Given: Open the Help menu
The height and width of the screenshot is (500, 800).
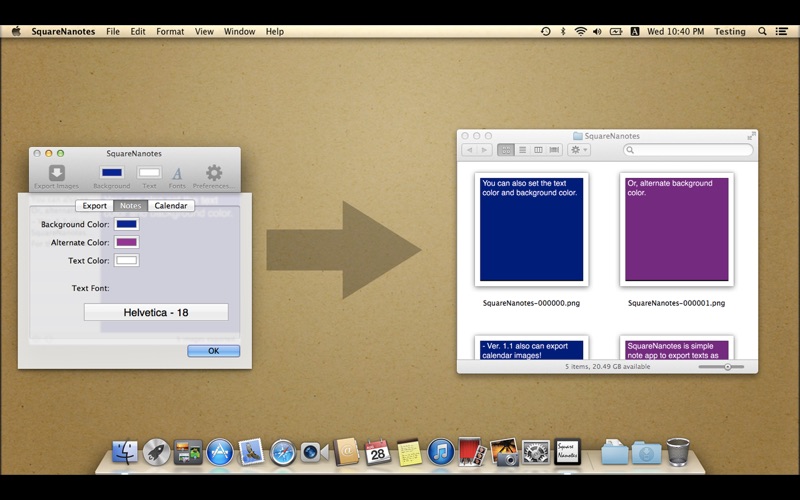Looking at the screenshot, I should (x=274, y=31).
